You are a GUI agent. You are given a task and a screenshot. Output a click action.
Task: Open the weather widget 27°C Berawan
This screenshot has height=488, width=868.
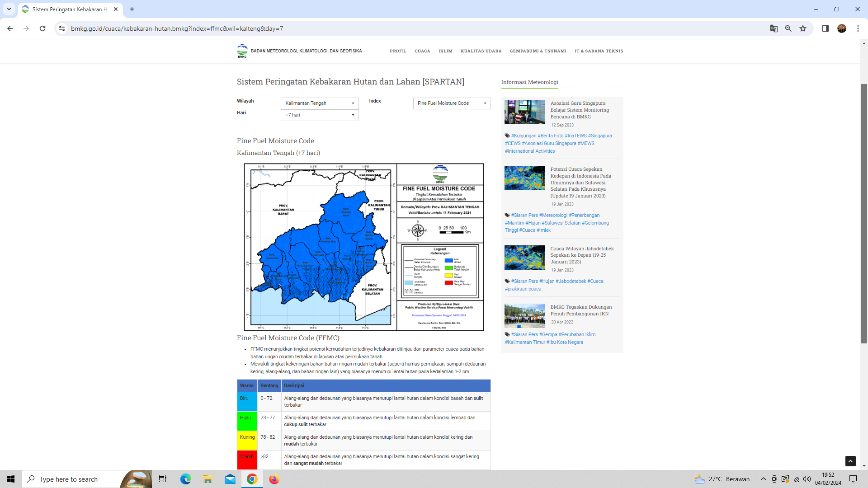pyautogui.click(x=722, y=479)
